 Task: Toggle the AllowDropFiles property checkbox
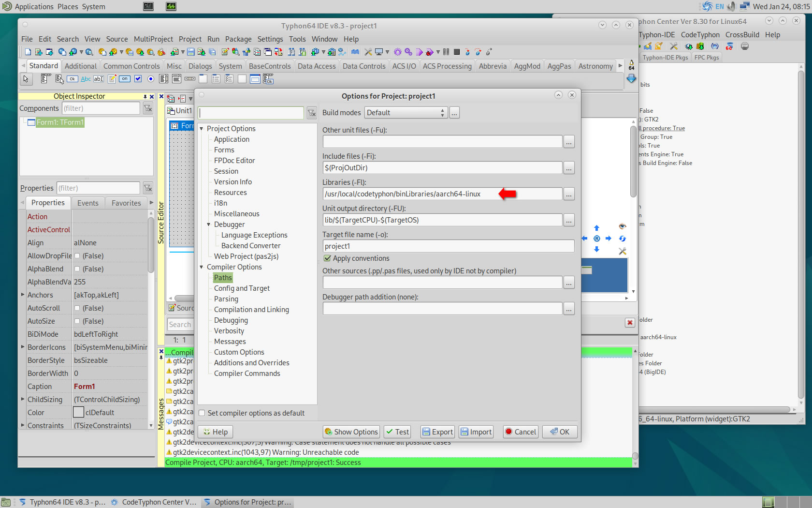click(77, 256)
